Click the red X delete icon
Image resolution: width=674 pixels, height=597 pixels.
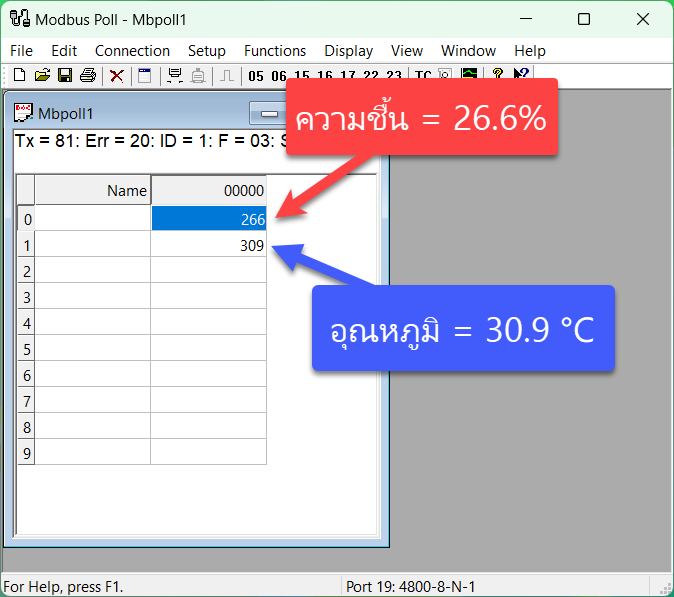(x=116, y=76)
